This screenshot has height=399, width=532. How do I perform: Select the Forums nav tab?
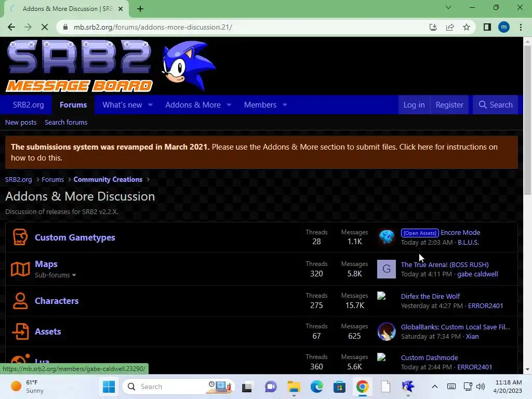click(x=73, y=105)
